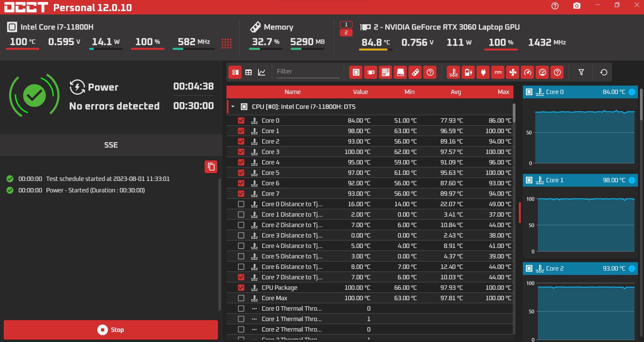Click the GPU temperature reading 84.8 °C
The width and height of the screenshot is (644, 342).
[x=375, y=42]
